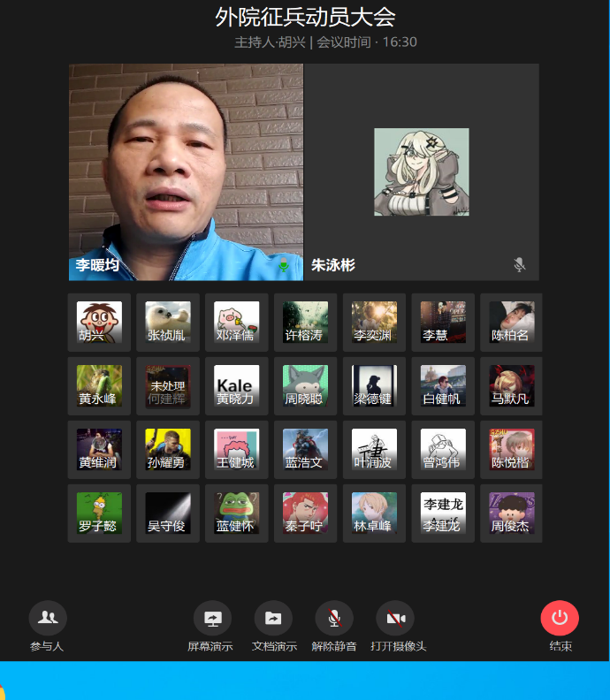
Task: Select 朱泳彬's avatar in the main view
Action: [x=421, y=172]
